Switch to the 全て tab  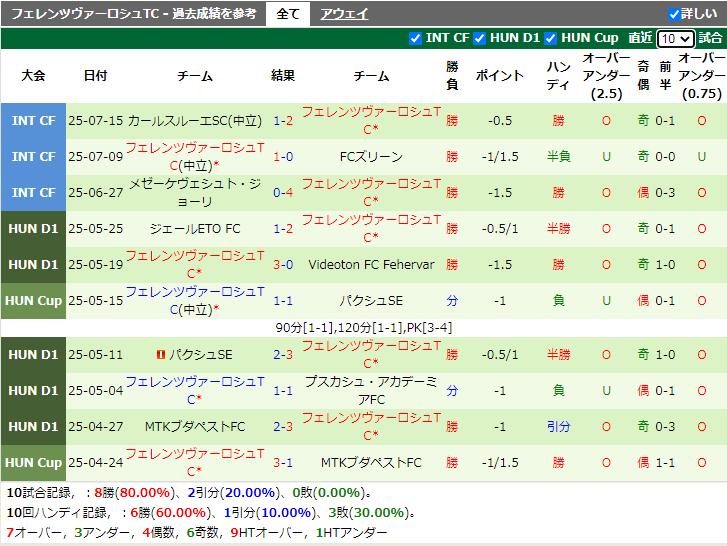(287, 14)
